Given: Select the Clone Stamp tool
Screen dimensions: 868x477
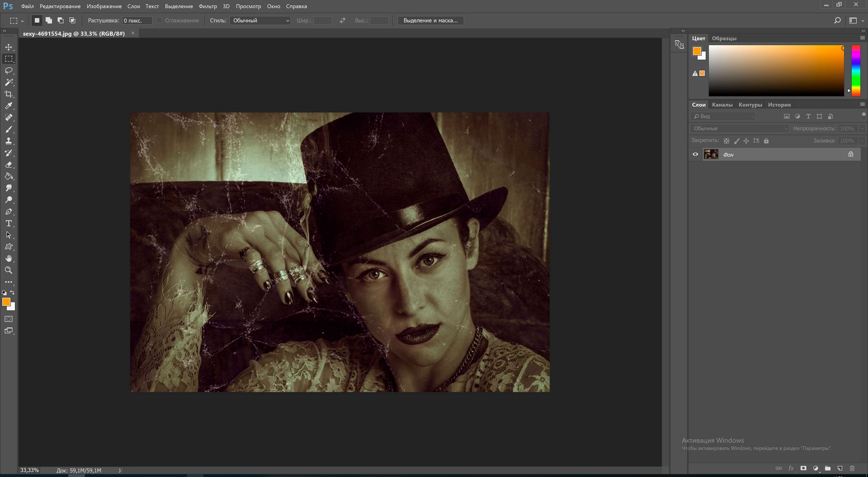Looking at the screenshot, I should click(9, 141).
